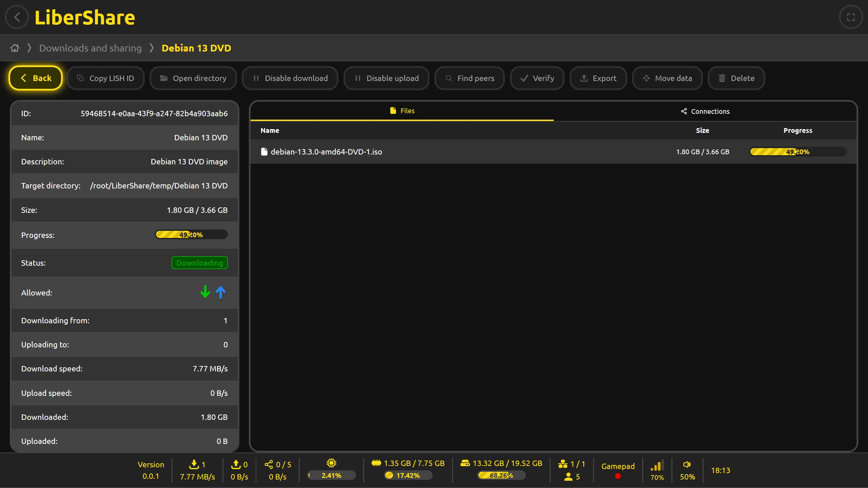Click the signal strength bars icon

pos(657,465)
